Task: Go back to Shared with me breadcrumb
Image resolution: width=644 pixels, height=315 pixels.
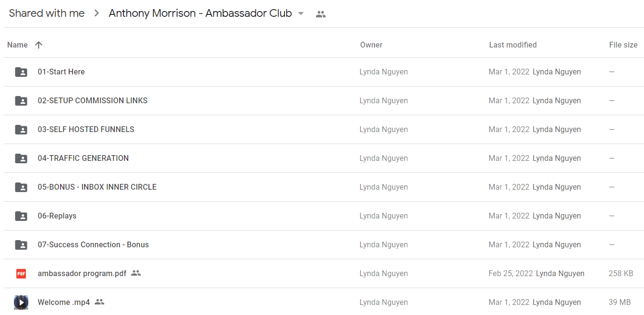Action: [47, 13]
